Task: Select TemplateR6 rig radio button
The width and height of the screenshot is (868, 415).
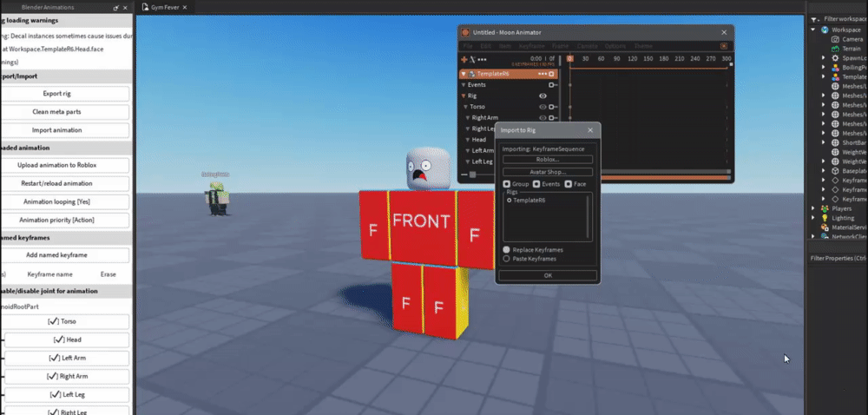Action: [510, 201]
